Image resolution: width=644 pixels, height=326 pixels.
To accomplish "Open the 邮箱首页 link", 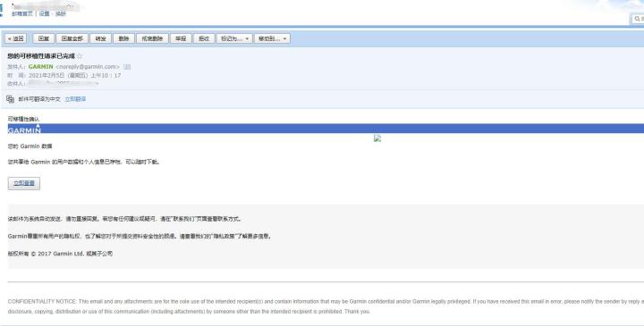I will (x=21, y=13).
